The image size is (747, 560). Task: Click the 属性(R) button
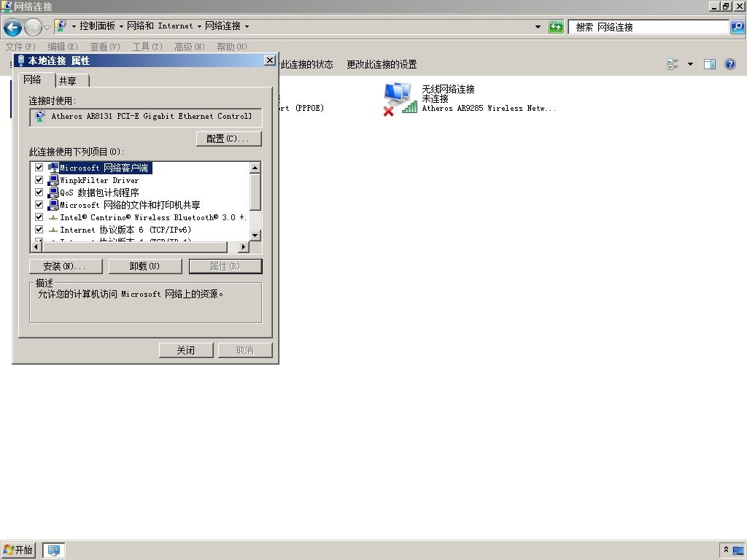point(225,266)
